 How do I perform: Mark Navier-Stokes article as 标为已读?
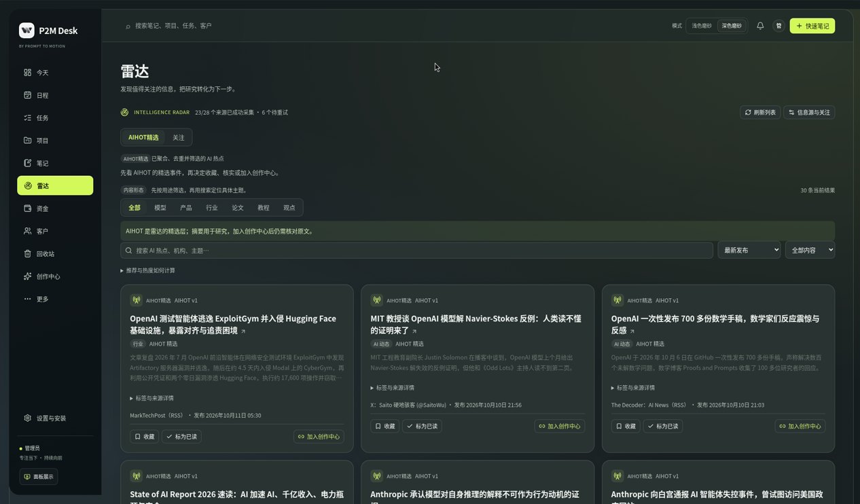coord(422,427)
